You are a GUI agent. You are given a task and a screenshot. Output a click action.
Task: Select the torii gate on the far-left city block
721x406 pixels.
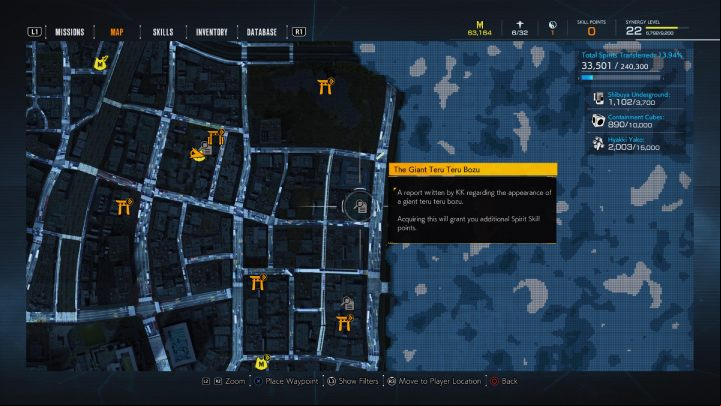pyautogui.click(x=124, y=206)
